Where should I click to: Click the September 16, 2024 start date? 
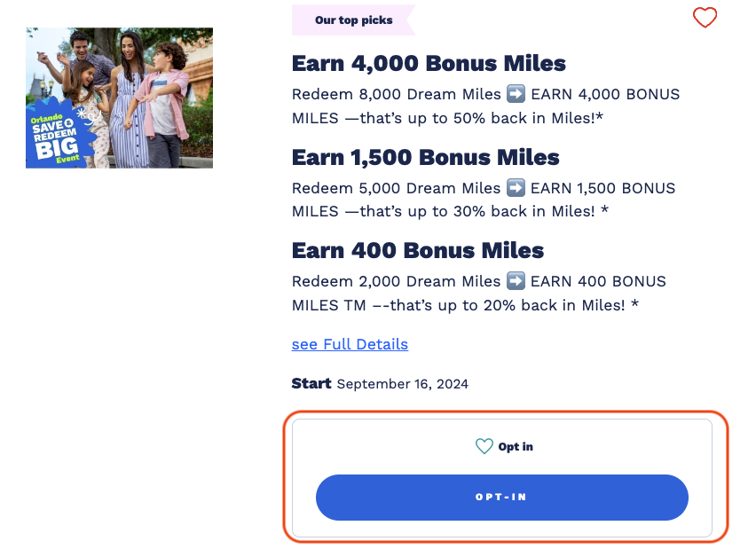402,384
